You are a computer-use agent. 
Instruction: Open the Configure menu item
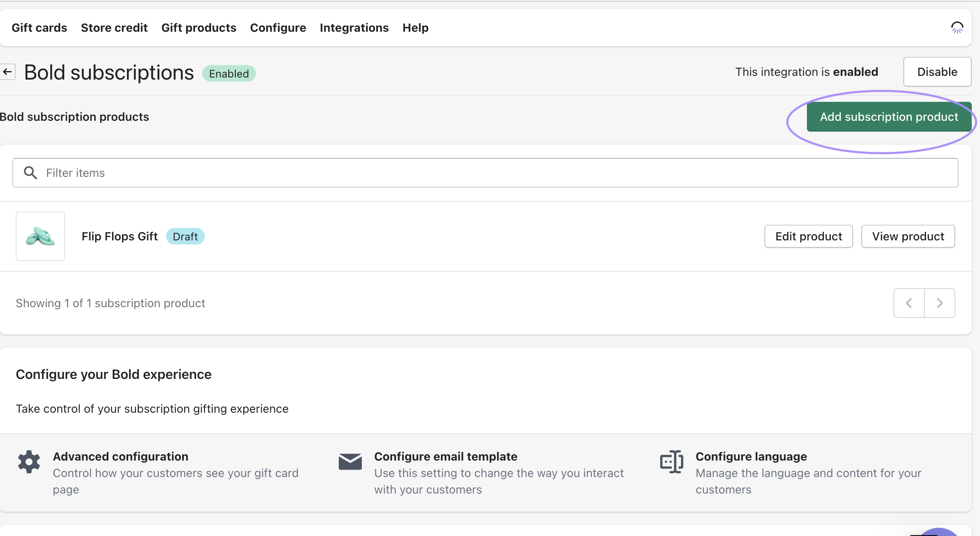[x=278, y=28]
